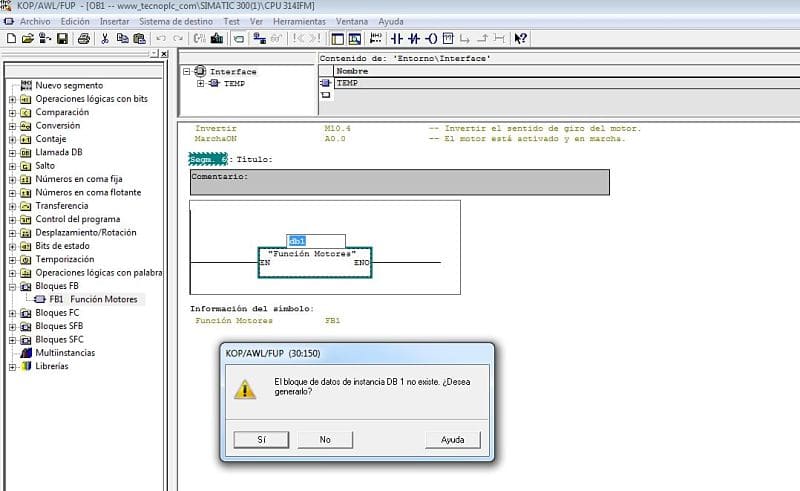Click the Open folder toolbar icon
800x491 pixels.
coord(28,38)
